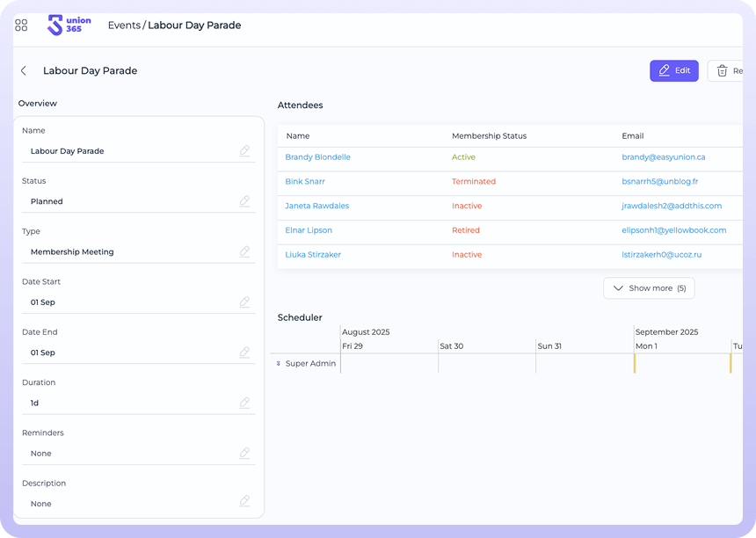756x538 pixels.
Task: Edit the Name field pencil icon
Action: point(244,151)
